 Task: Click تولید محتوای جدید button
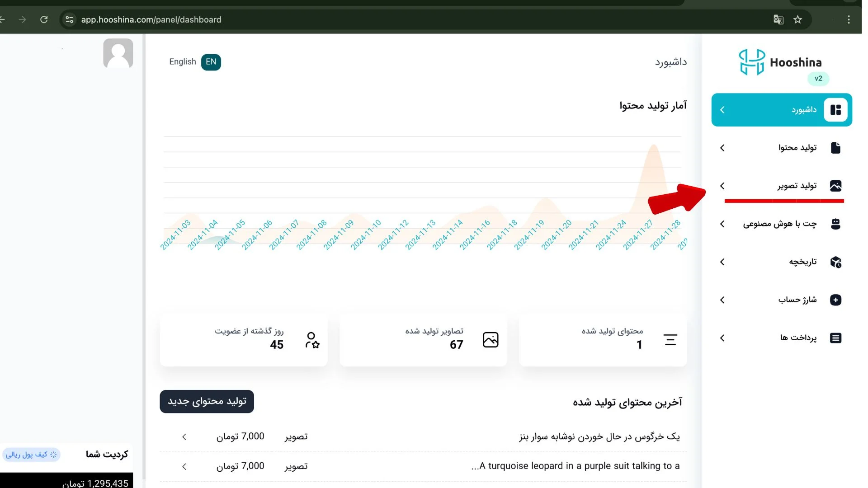[207, 401]
